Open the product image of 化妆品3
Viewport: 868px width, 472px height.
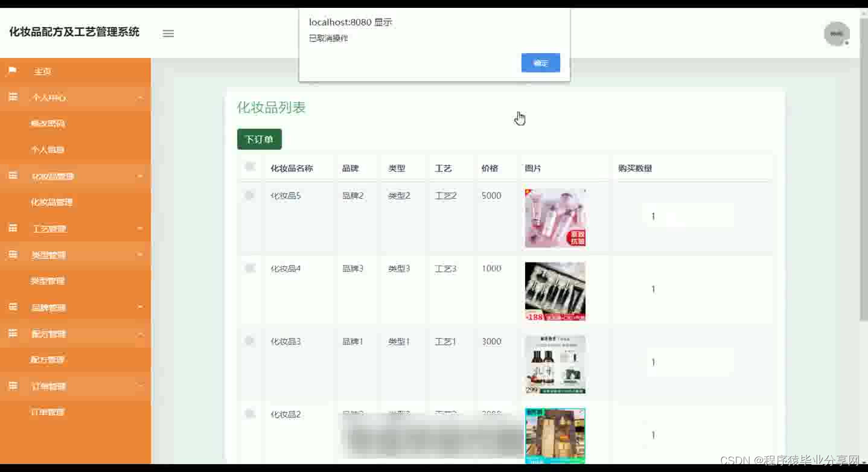click(555, 364)
